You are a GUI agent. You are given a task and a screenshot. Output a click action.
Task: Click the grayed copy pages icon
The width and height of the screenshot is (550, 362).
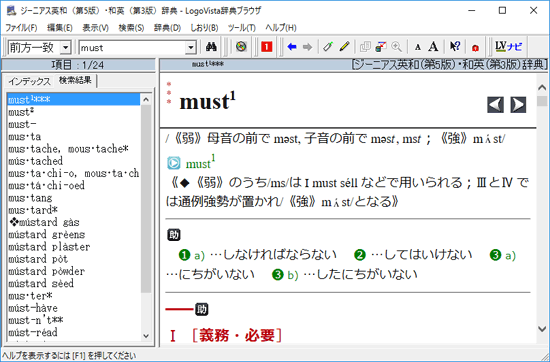click(x=365, y=47)
